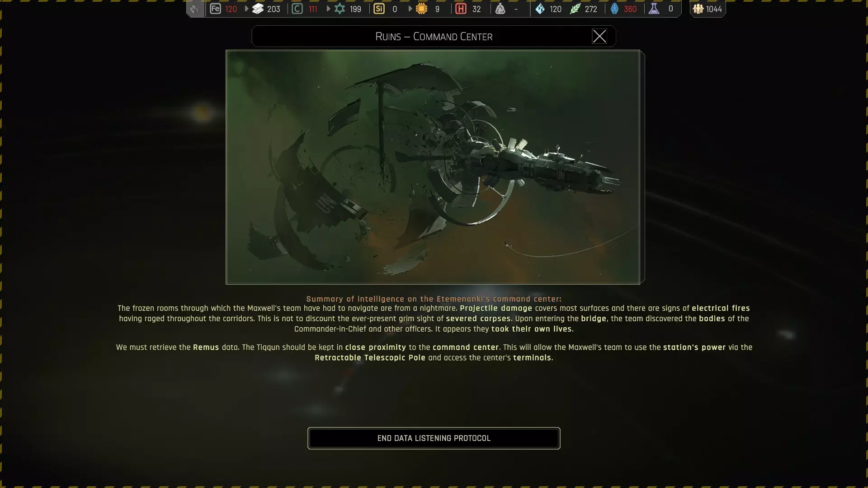The width and height of the screenshot is (868, 488).
Task: Click the blue cryopod person icon
Action: point(614,9)
